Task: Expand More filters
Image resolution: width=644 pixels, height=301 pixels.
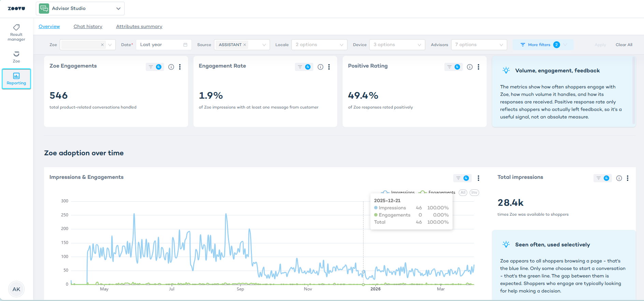Action: pyautogui.click(x=543, y=45)
